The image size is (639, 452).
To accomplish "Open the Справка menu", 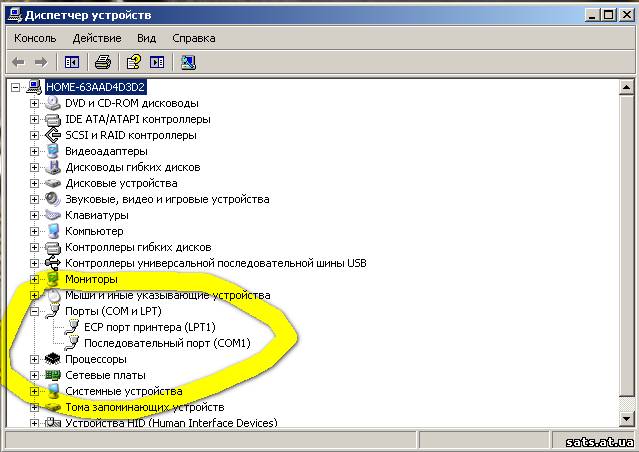I will pyautogui.click(x=194, y=38).
